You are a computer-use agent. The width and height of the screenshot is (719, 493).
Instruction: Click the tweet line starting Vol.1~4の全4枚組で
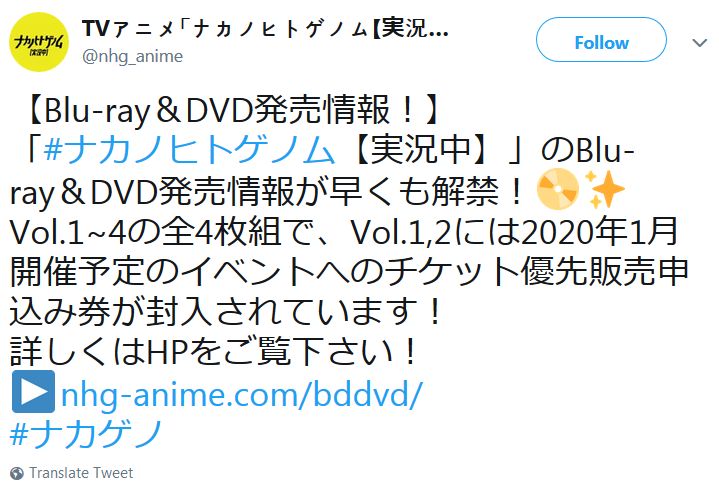coord(343,231)
